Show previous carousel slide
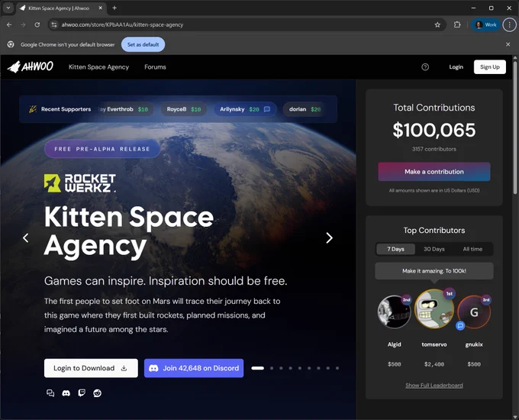This screenshot has width=519, height=420. point(25,237)
